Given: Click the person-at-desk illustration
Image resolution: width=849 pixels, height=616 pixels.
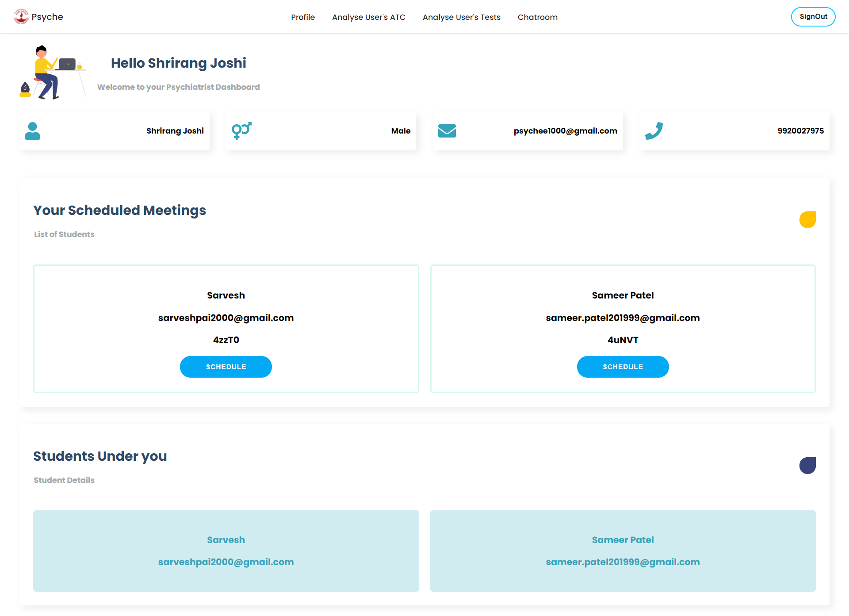Looking at the screenshot, I should pos(53,72).
